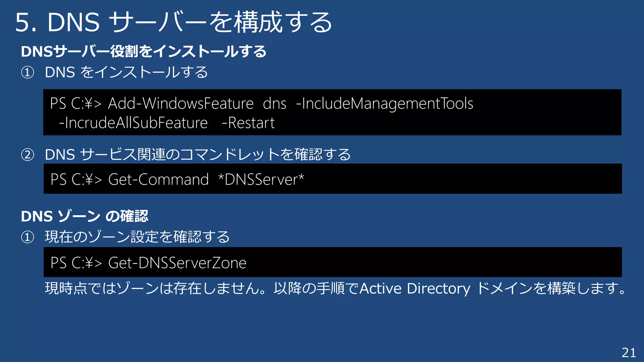Click the circled number one beside DNS install step

28,73
